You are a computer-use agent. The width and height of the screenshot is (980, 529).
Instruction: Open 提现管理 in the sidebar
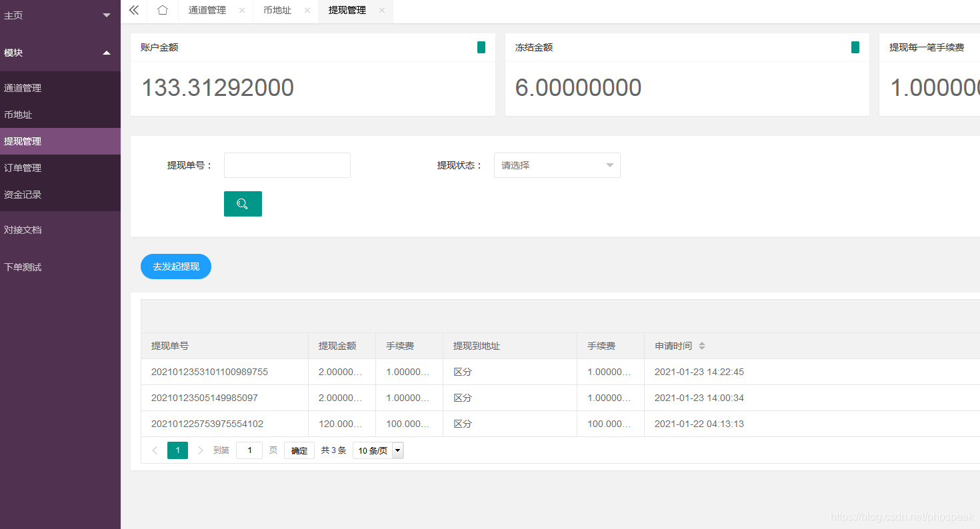click(x=60, y=141)
